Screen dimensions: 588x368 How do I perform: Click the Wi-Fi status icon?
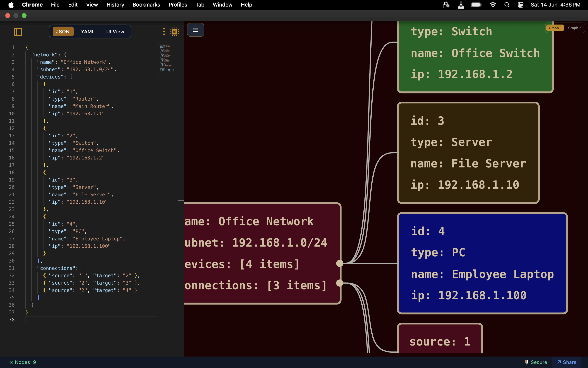493,5
